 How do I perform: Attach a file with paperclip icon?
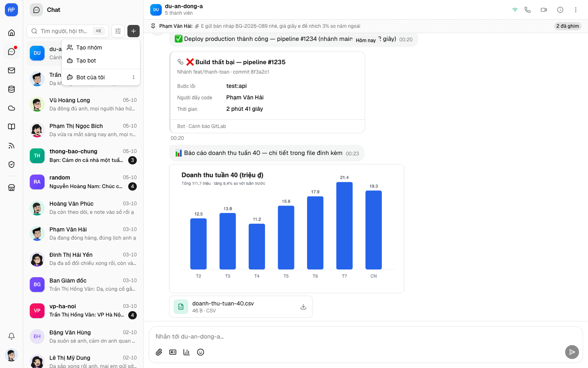159,352
